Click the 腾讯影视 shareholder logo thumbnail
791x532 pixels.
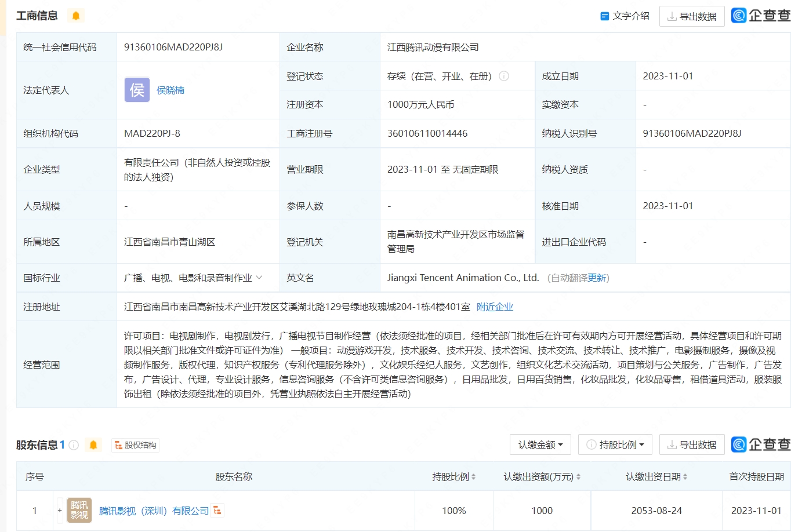point(79,511)
